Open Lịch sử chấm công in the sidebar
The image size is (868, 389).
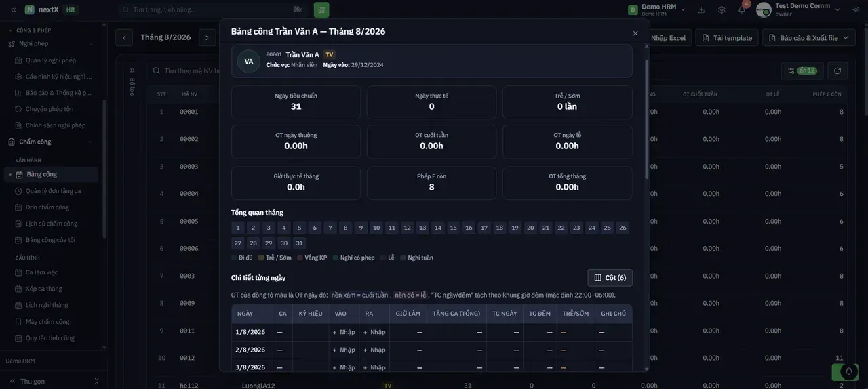(52, 224)
